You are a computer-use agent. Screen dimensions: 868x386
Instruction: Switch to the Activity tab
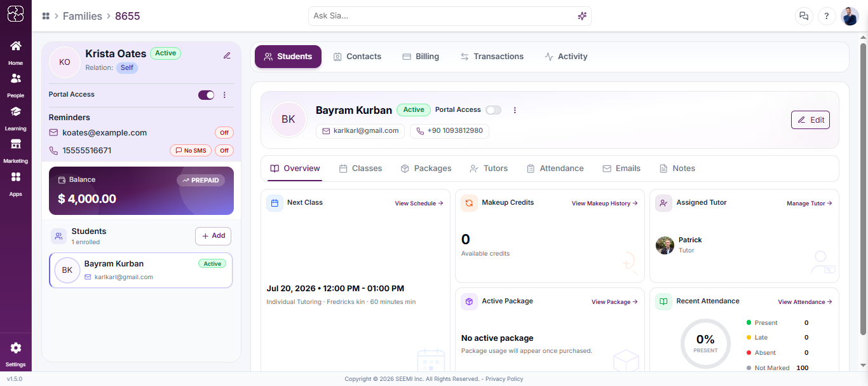click(566, 57)
